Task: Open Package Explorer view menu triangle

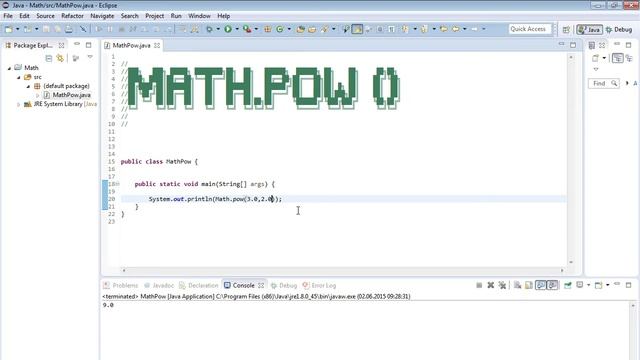Action: 90,58
